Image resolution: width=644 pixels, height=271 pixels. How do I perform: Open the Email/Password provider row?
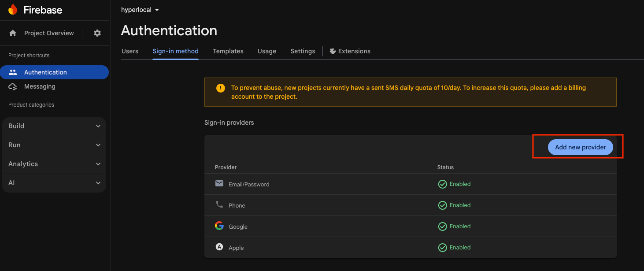click(411, 184)
